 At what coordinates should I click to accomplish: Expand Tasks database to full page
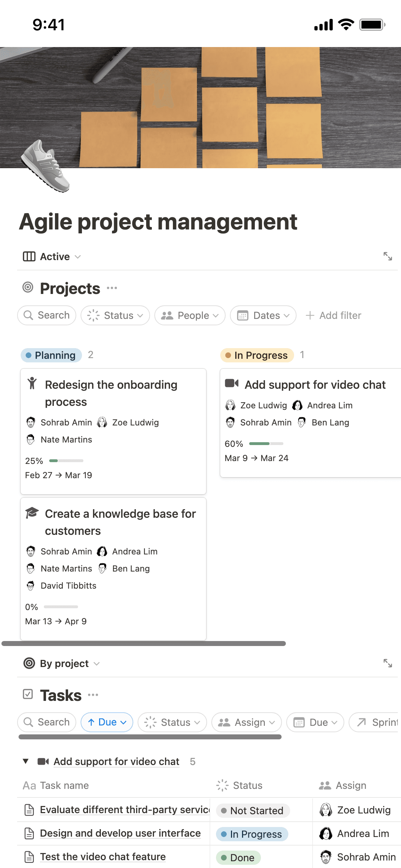click(x=387, y=663)
